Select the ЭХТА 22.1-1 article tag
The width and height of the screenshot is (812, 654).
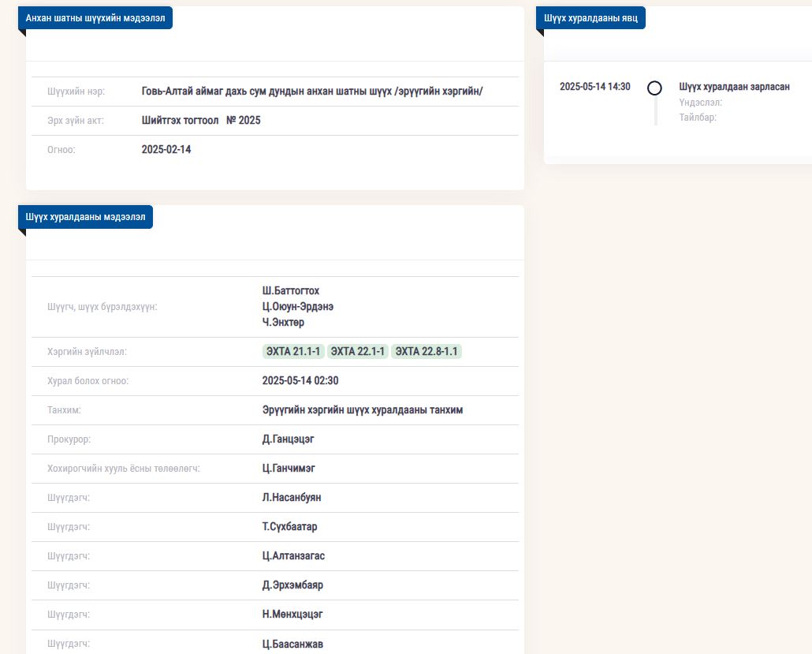[x=358, y=352]
